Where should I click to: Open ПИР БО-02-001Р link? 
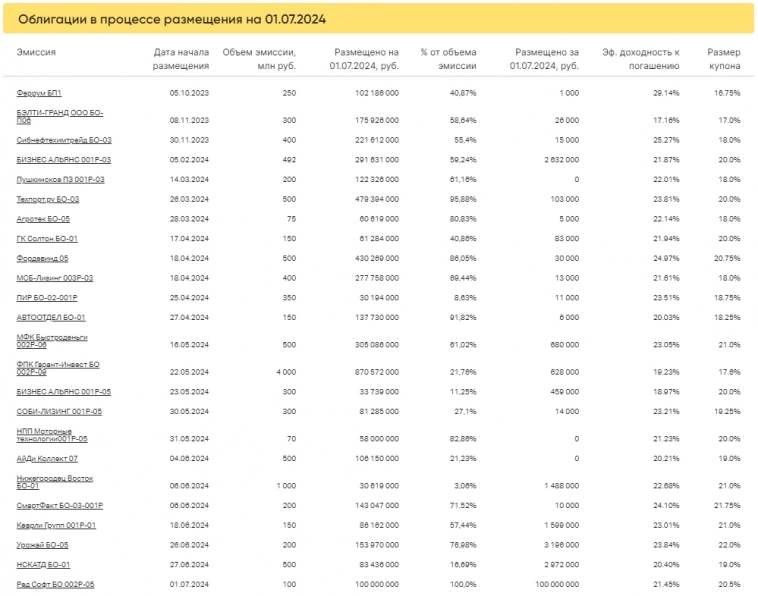[47, 298]
